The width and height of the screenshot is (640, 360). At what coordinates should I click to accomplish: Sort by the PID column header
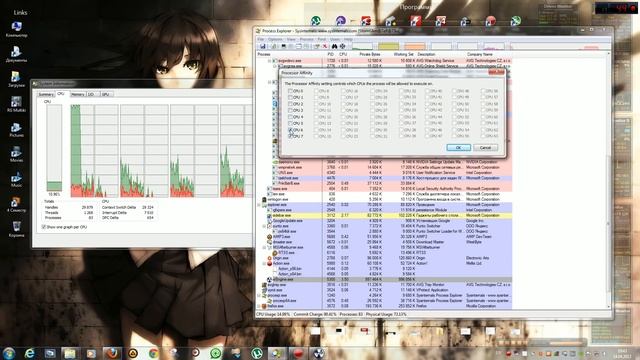pyautogui.click(x=330, y=54)
